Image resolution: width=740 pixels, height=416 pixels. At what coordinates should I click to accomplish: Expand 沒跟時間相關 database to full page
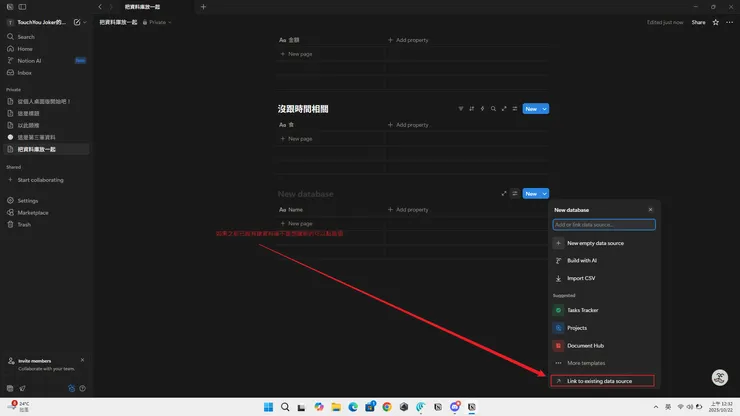pyautogui.click(x=504, y=109)
